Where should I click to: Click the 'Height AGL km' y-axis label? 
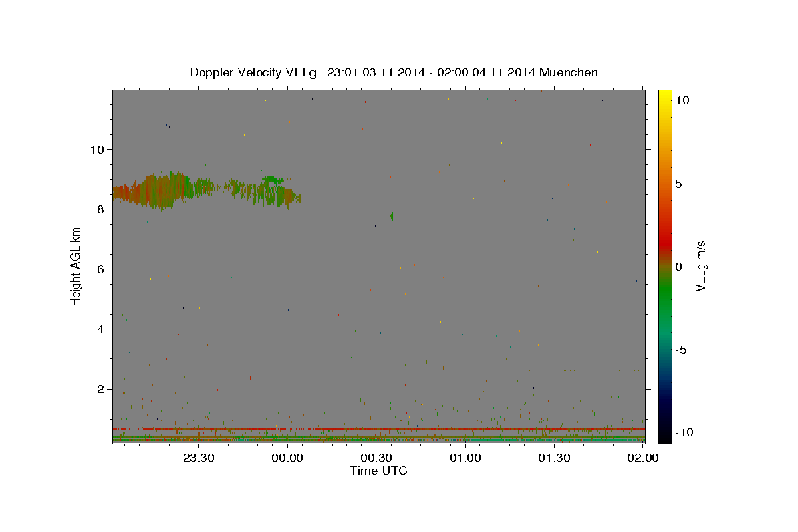coord(76,266)
